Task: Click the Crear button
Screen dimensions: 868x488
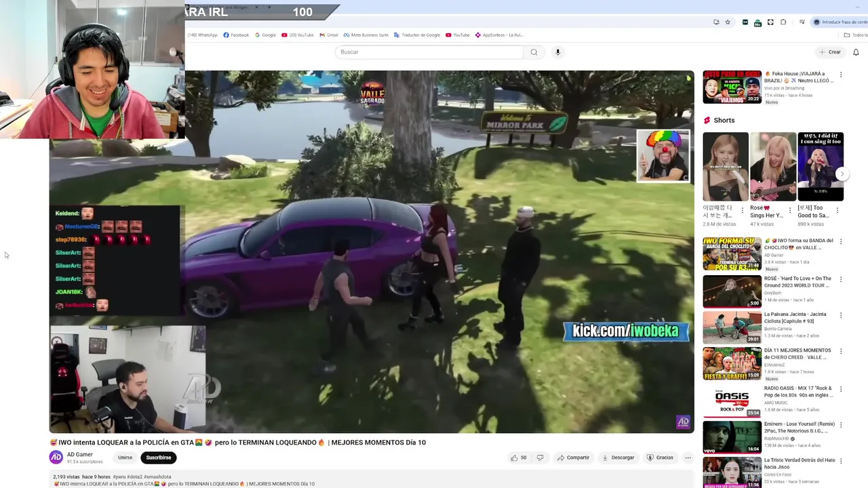Action: (x=829, y=52)
